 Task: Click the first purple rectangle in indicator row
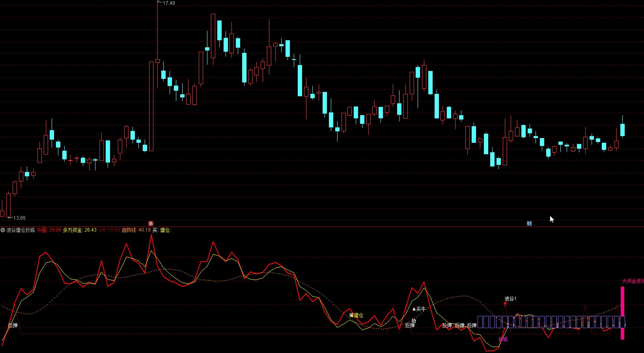(x=480, y=322)
